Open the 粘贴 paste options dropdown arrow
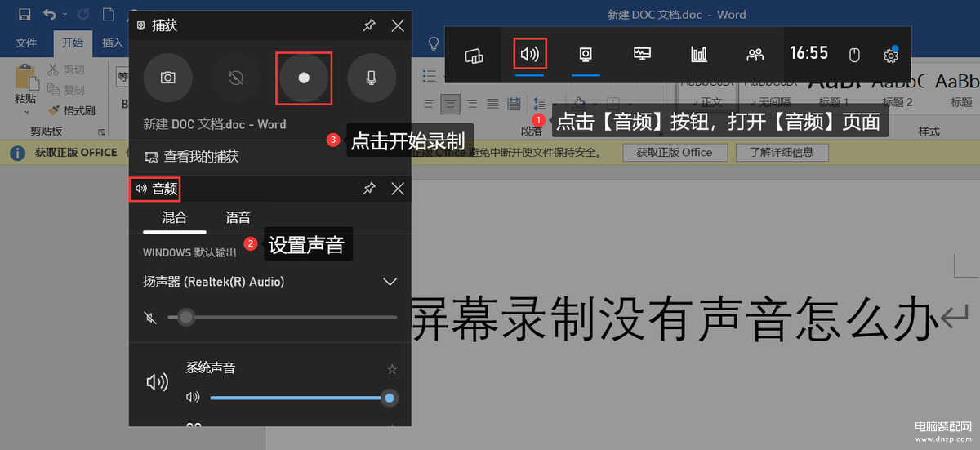The width and height of the screenshot is (980, 450). (25, 112)
